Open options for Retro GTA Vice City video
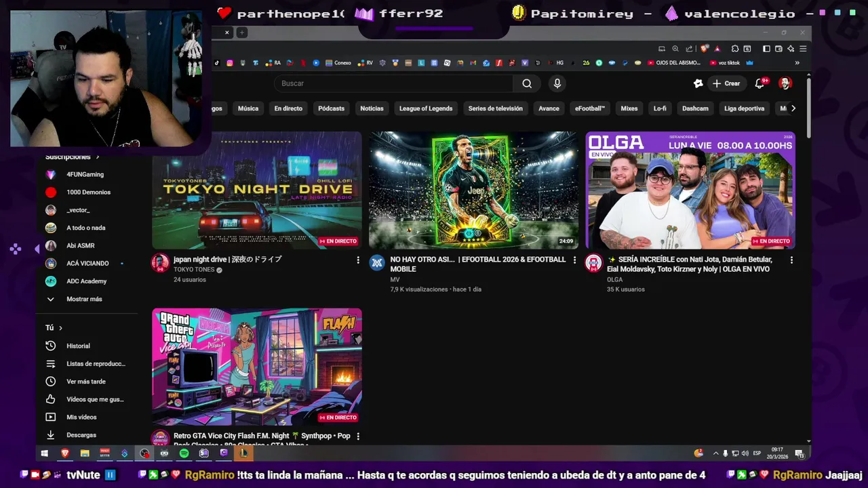 click(358, 436)
